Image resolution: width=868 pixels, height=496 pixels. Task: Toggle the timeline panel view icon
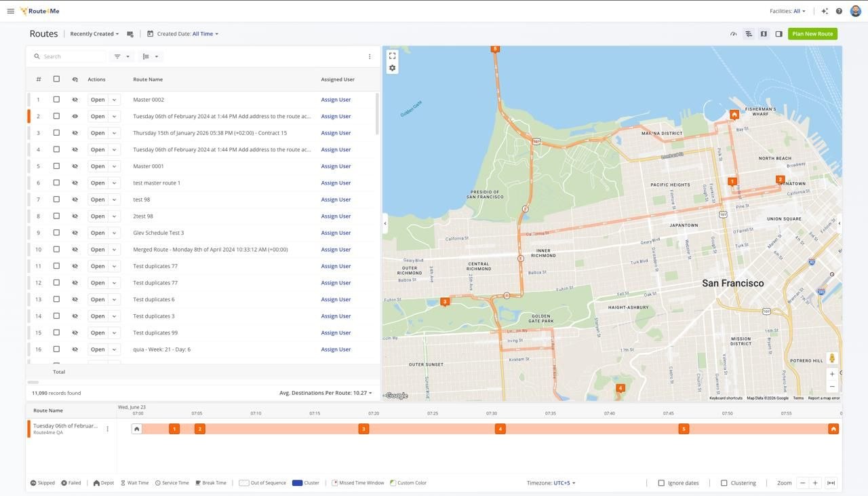749,34
